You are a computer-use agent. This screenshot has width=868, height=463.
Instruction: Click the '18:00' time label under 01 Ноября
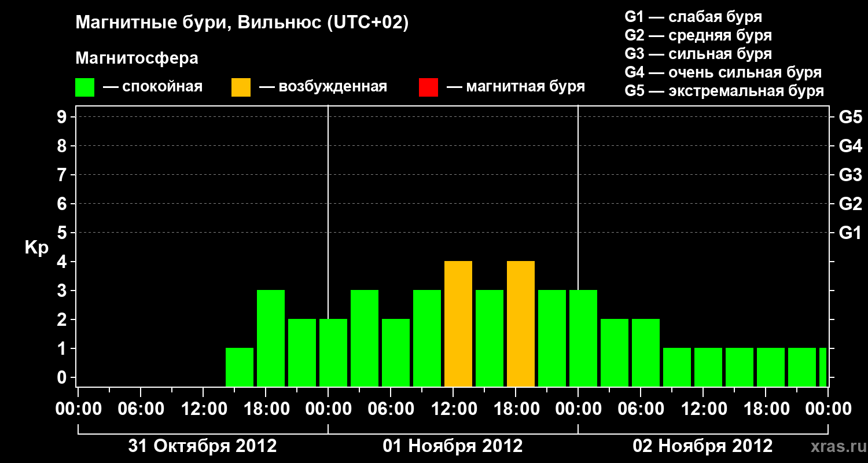[x=516, y=409]
